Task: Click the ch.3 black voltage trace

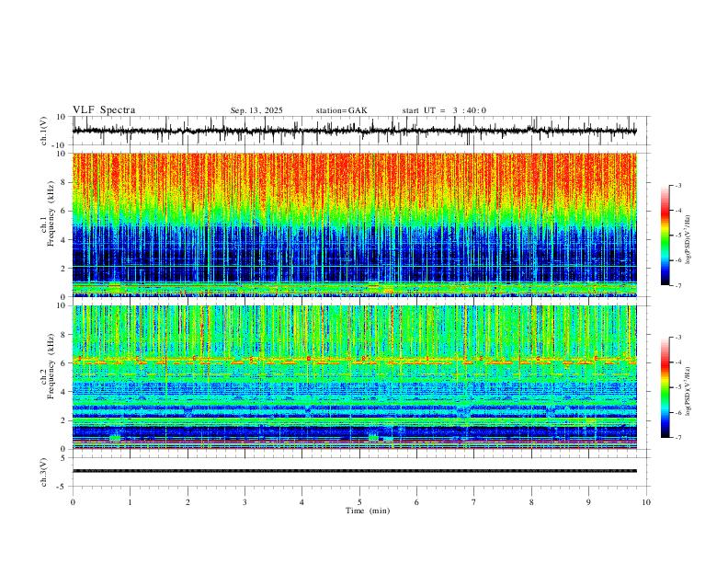Action: click(x=355, y=471)
